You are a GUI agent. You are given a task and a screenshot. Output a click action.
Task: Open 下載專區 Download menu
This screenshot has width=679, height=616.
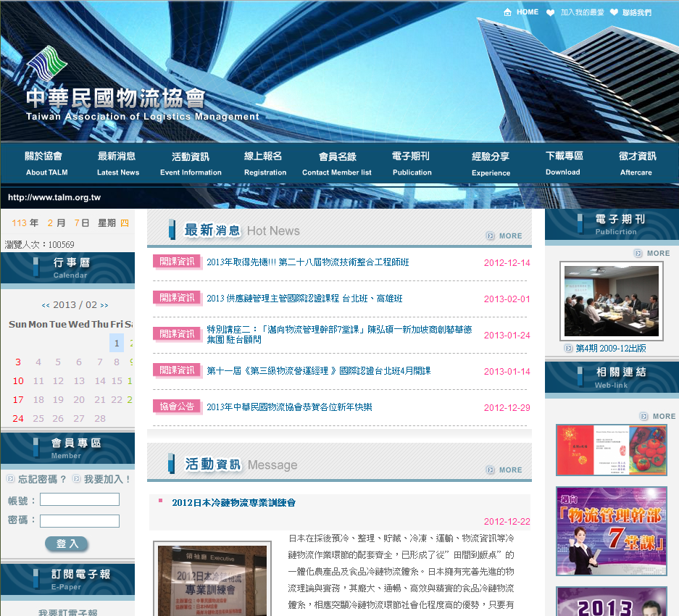point(563,163)
